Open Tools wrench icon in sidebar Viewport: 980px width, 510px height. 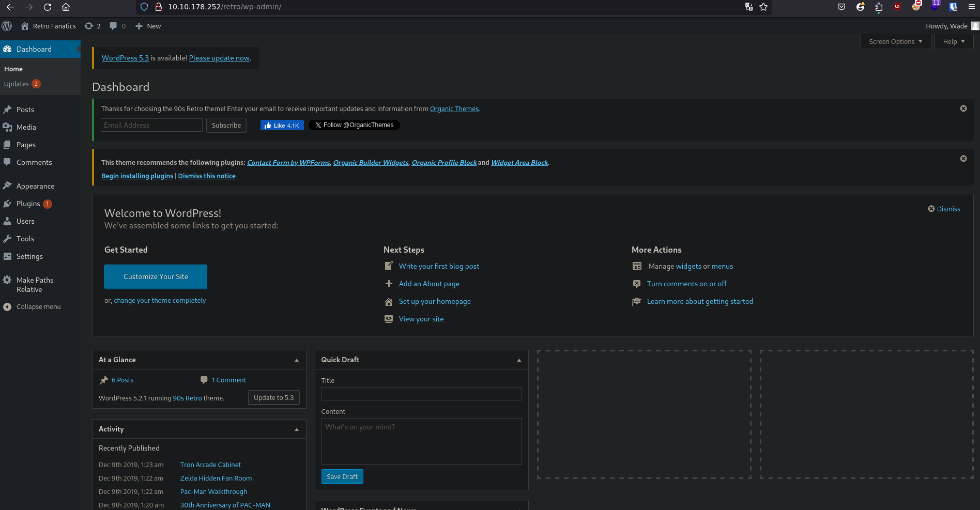7,239
